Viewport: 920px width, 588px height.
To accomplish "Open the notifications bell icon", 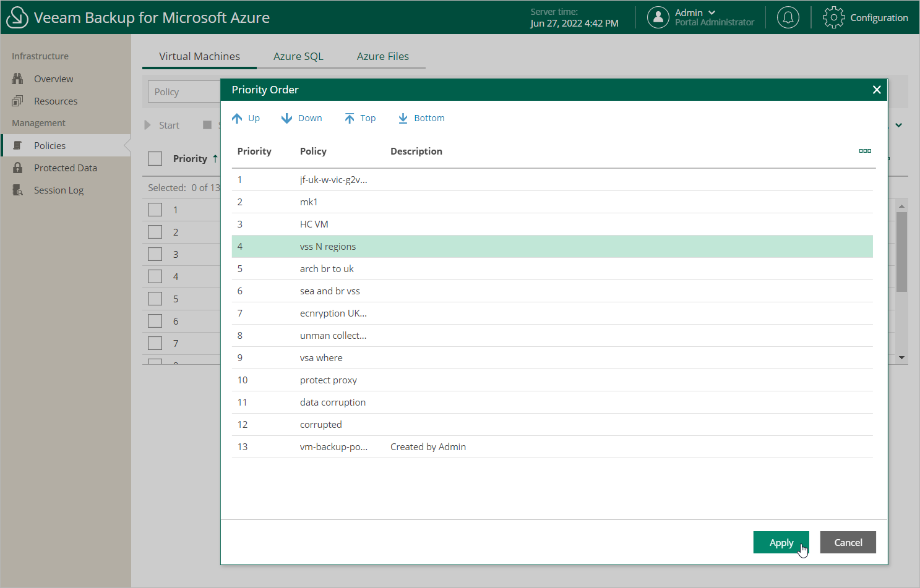I will coord(788,17).
